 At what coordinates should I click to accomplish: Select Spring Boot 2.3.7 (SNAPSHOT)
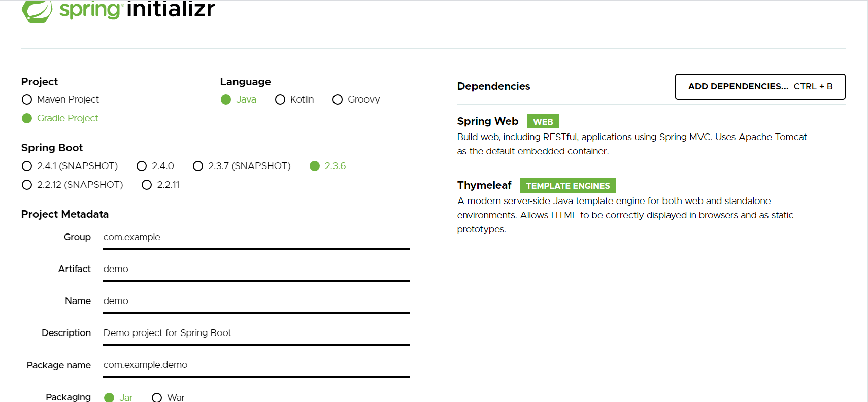pyautogui.click(x=198, y=166)
